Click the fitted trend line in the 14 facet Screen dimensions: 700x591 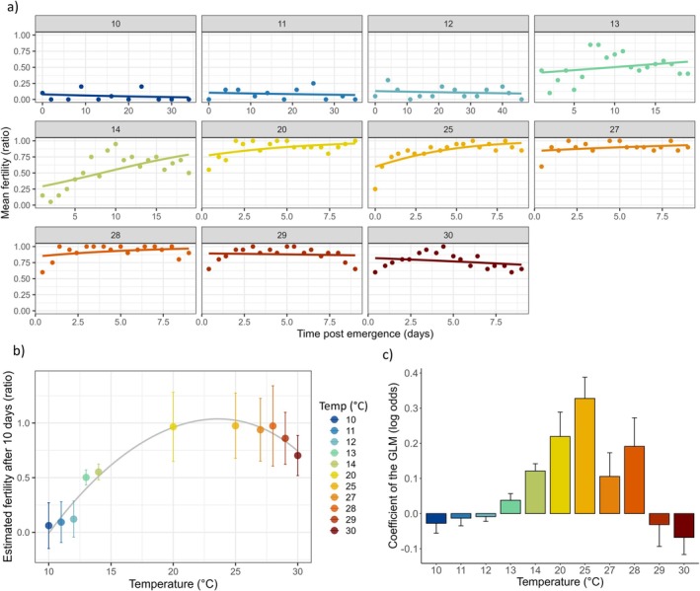pyautogui.click(x=116, y=170)
